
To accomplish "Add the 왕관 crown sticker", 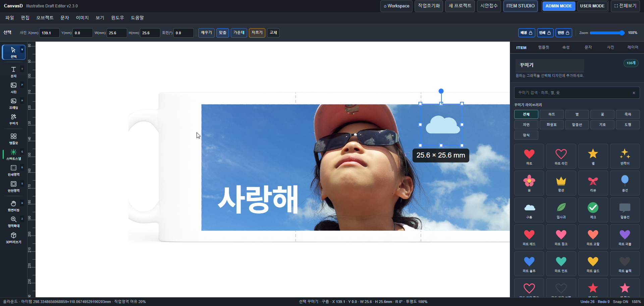I will point(561,183).
